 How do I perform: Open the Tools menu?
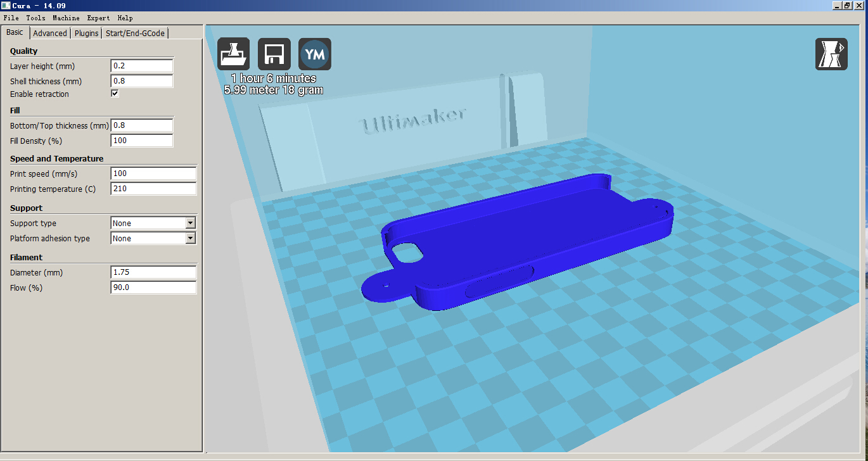(35, 18)
